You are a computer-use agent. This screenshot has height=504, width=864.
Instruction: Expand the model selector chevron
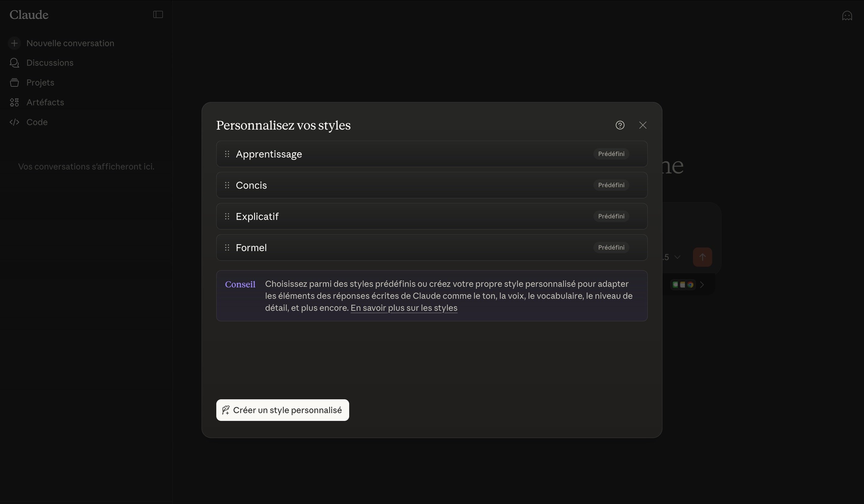[x=677, y=257]
